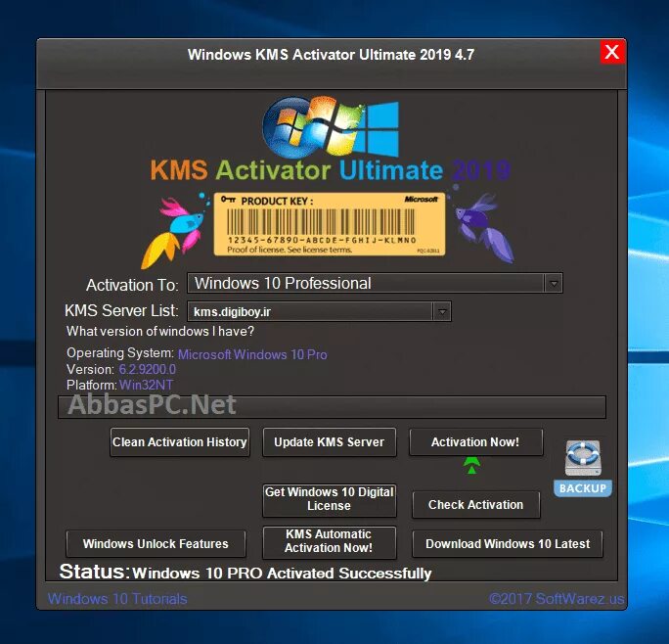
Task: Click the window title text
Action: pyautogui.click(x=331, y=54)
